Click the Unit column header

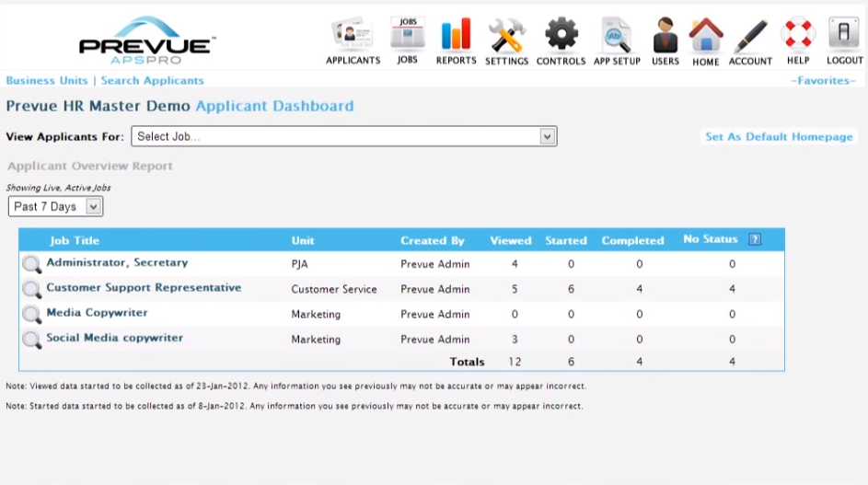coord(303,240)
